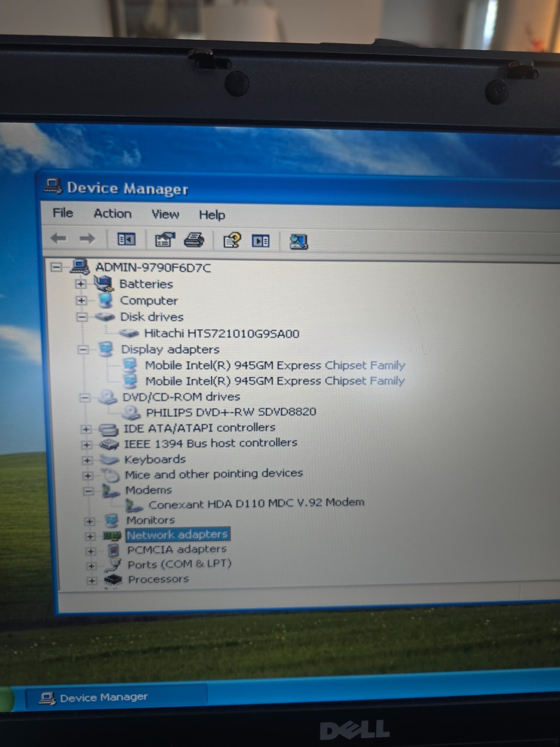560x747 pixels.
Task: Open the View menu
Action: 165,214
